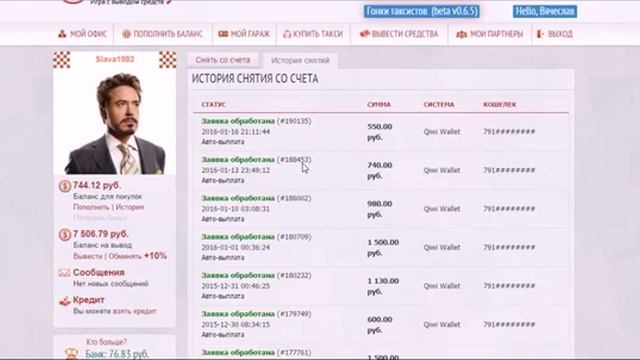Click the Сумма column header
The image size is (640, 360).
(379, 104)
